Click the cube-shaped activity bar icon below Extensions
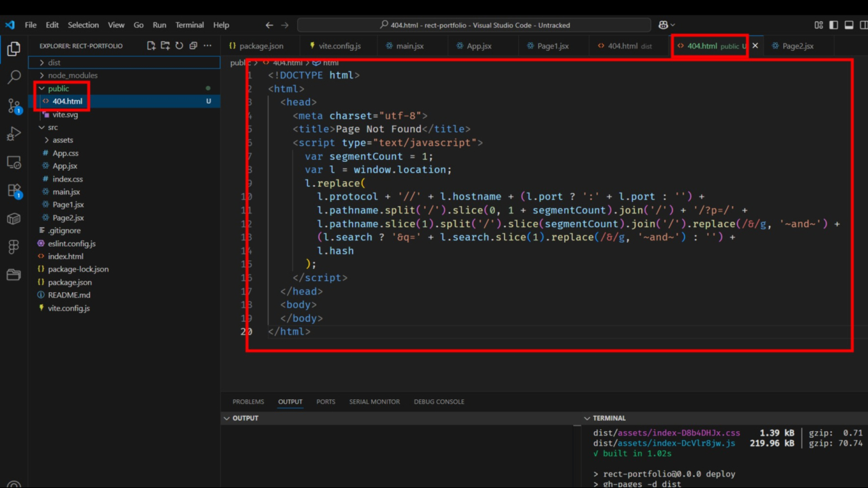 14,218
